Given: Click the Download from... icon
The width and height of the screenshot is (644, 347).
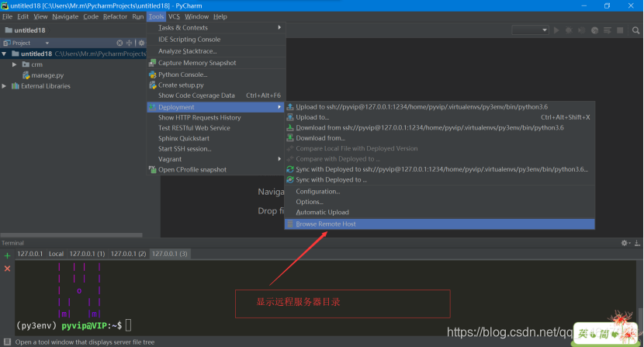Looking at the screenshot, I should [x=290, y=137].
